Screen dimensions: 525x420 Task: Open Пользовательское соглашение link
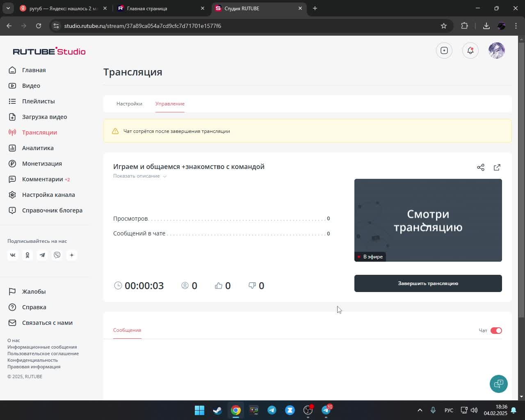click(43, 354)
